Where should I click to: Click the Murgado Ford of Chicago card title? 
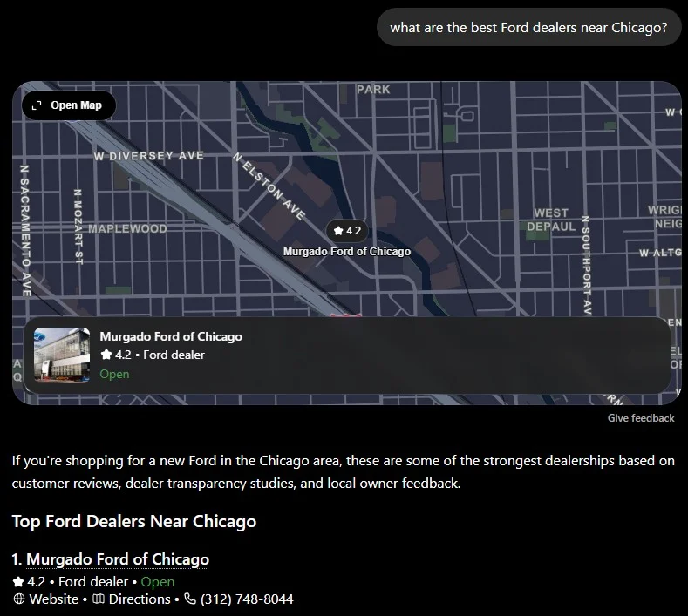point(171,336)
